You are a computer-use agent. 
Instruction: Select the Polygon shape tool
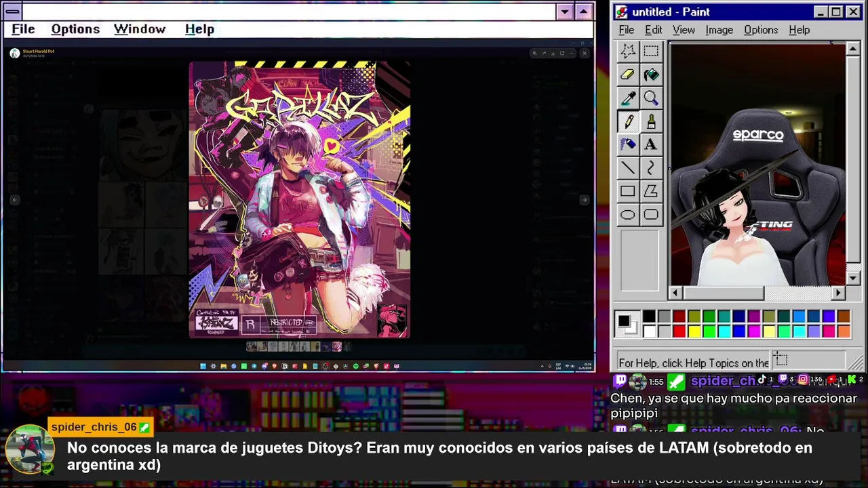(x=651, y=191)
